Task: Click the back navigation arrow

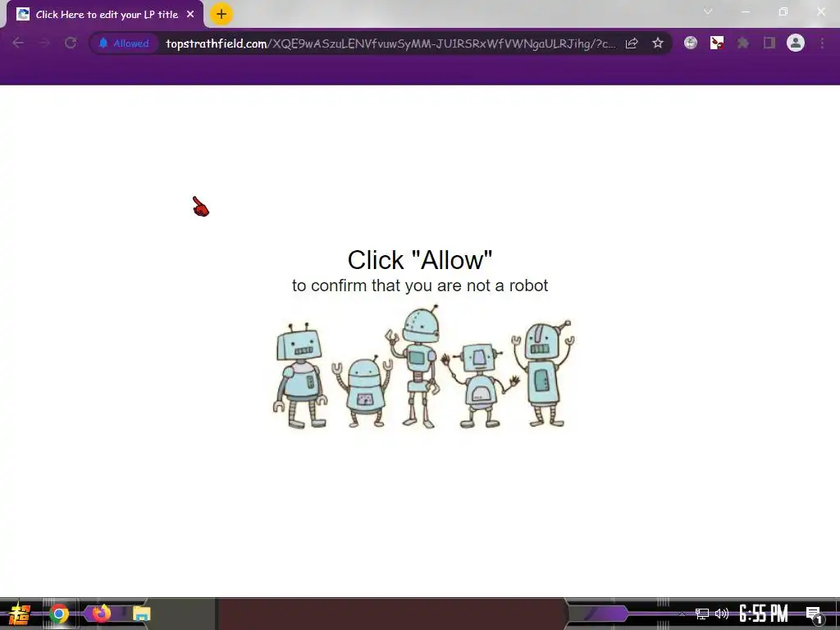Action: [18, 43]
